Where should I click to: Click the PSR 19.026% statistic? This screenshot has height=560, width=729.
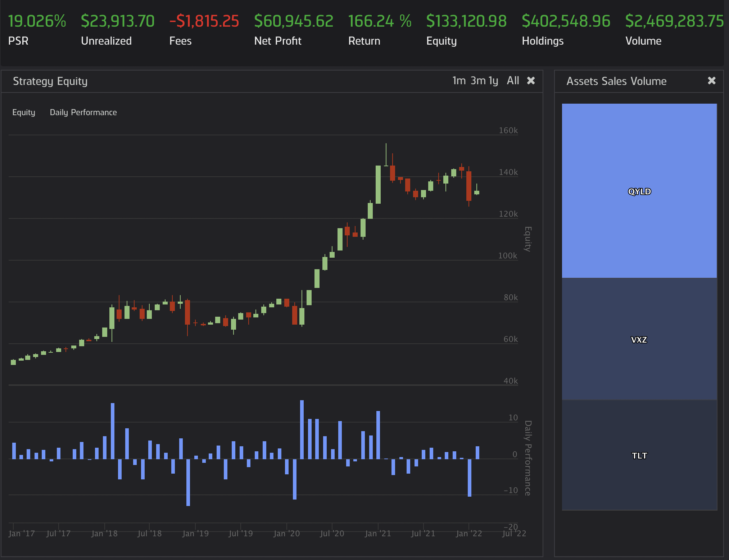pyautogui.click(x=37, y=21)
